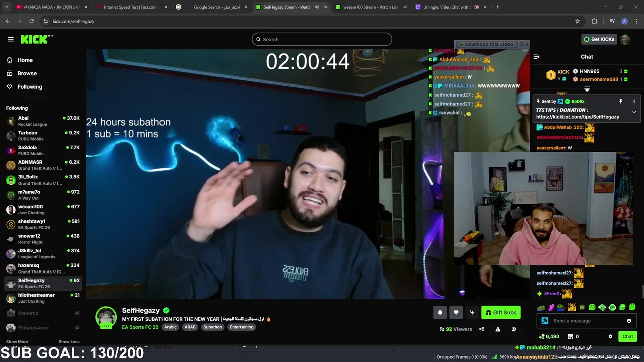Open a new browser tab
The height and width of the screenshot is (362, 644).
coord(497,7)
